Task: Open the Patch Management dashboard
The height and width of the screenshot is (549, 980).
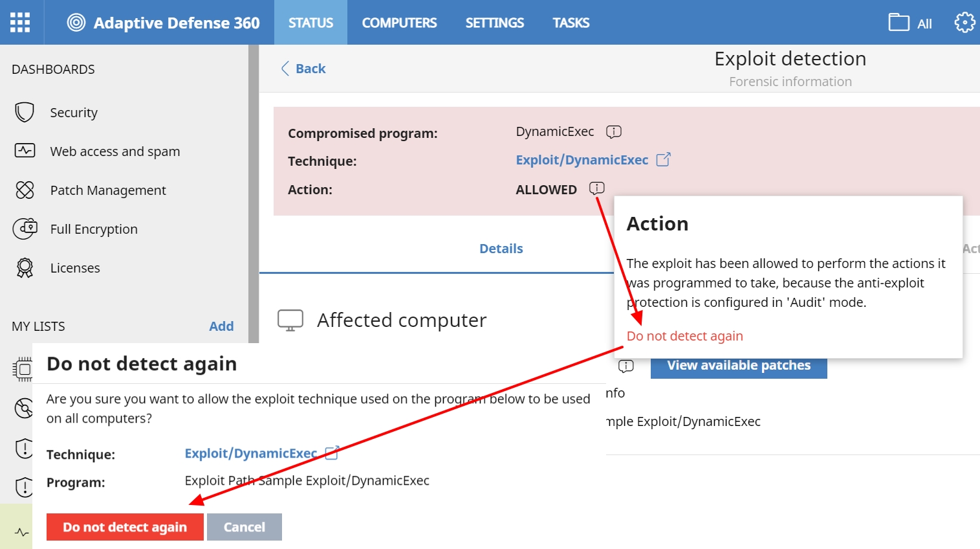Action: (x=108, y=190)
